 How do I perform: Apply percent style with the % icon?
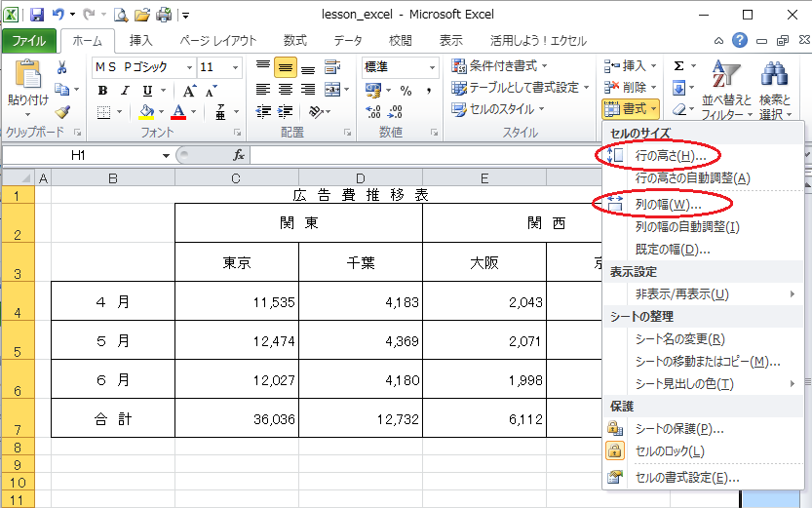pos(406,91)
